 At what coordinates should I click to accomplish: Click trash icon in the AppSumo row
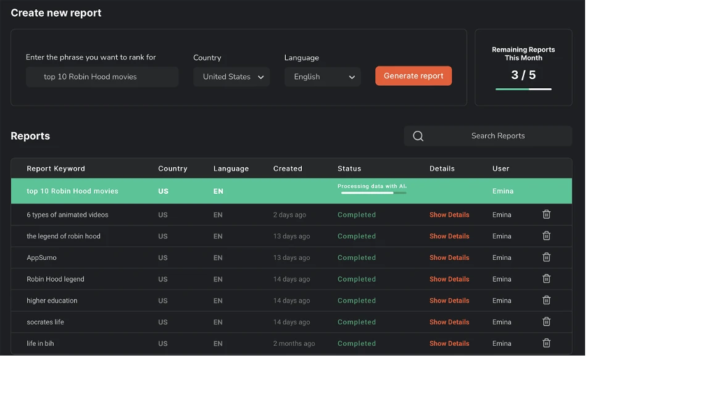tap(546, 257)
